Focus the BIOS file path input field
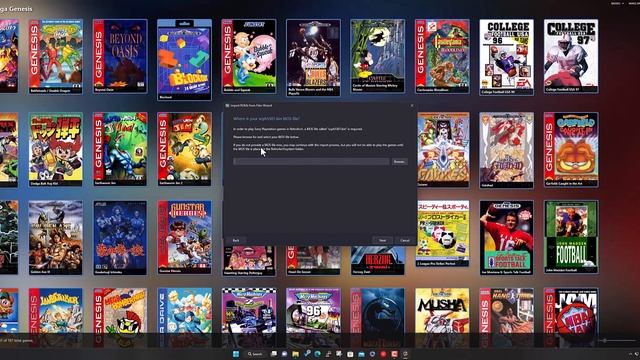 point(311,162)
